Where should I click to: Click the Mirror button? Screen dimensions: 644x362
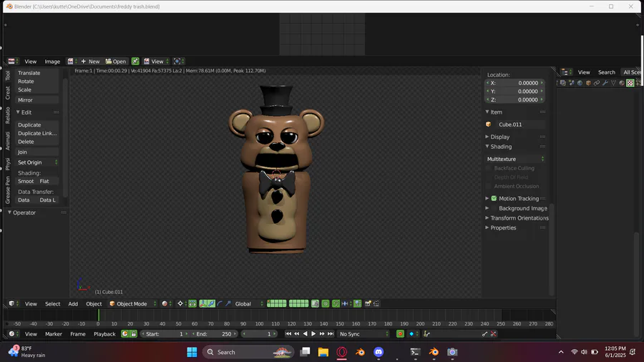[x=37, y=100]
